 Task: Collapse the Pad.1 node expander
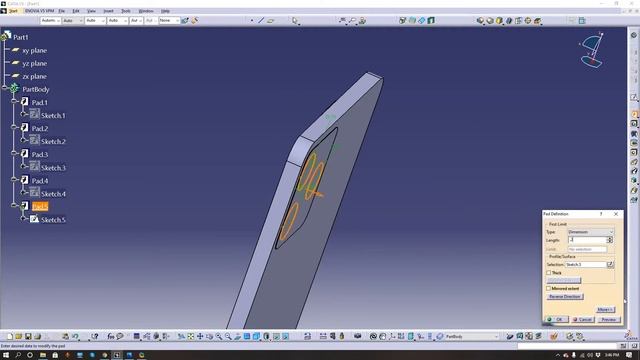click(x=14, y=101)
